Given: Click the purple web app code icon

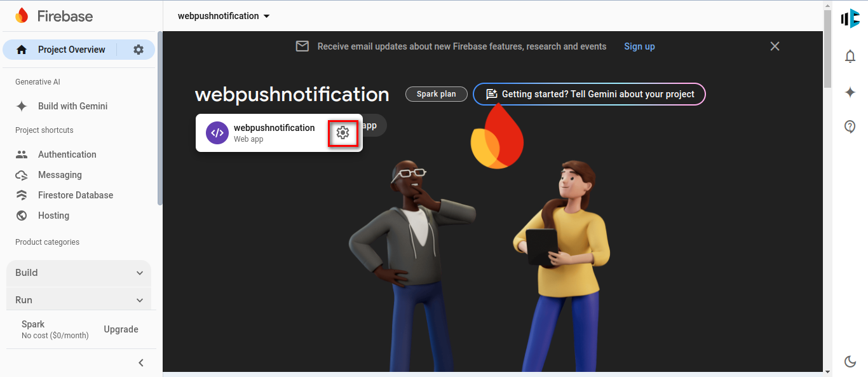Looking at the screenshot, I should point(217,133).
